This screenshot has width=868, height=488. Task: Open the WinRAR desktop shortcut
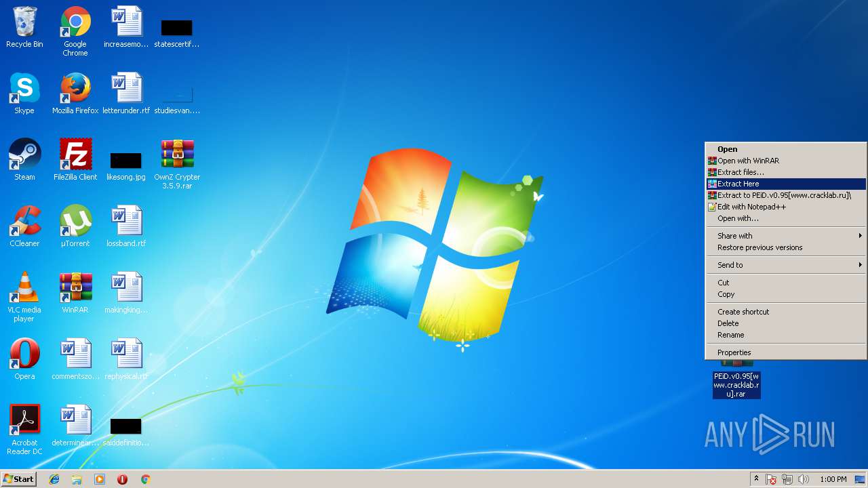coord(75,293)
